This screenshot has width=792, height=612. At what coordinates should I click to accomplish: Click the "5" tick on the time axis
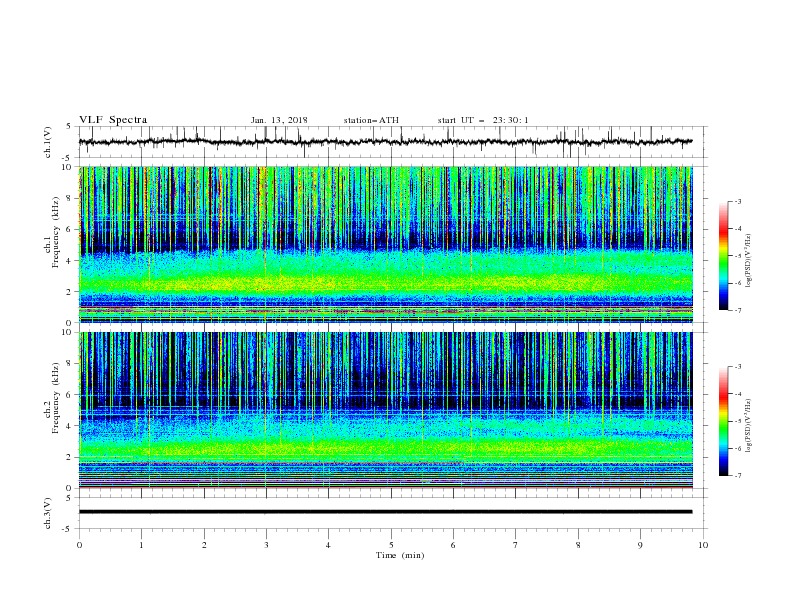pos(391,545)
